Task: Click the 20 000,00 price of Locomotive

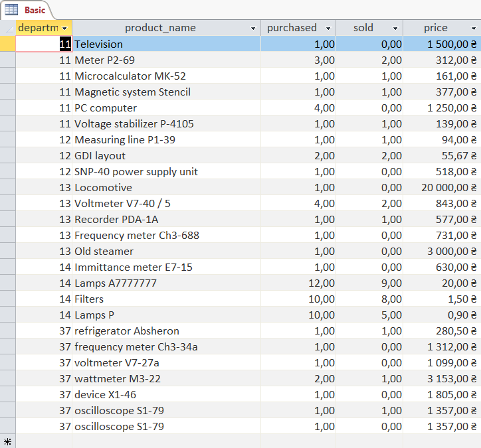Action: (x=442, y=187)
